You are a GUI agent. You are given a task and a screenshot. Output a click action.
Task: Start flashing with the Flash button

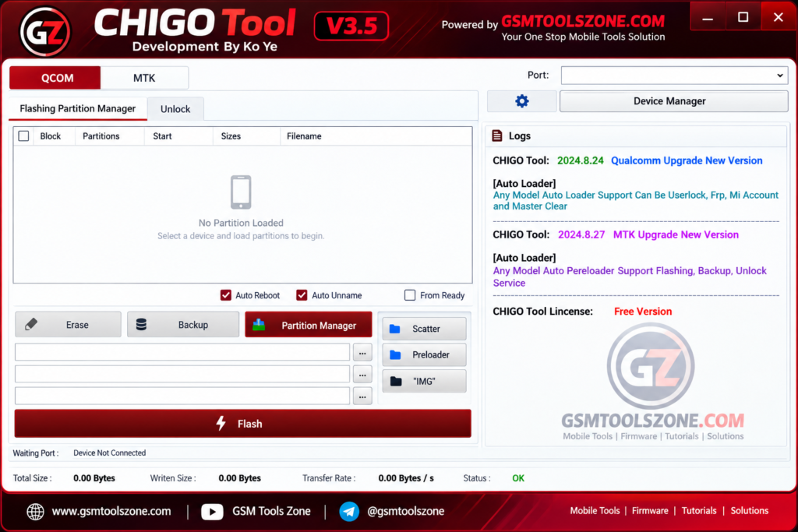[x=243, y=423]
